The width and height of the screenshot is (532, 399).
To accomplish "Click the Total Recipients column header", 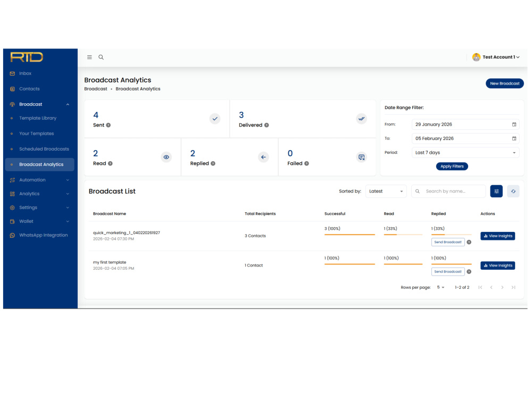I will tap(260, 214).
